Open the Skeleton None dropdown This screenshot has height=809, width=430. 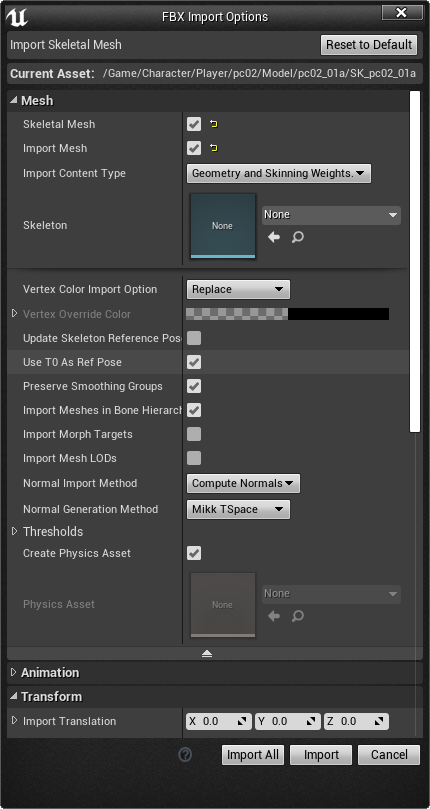(x=331, y=215)
